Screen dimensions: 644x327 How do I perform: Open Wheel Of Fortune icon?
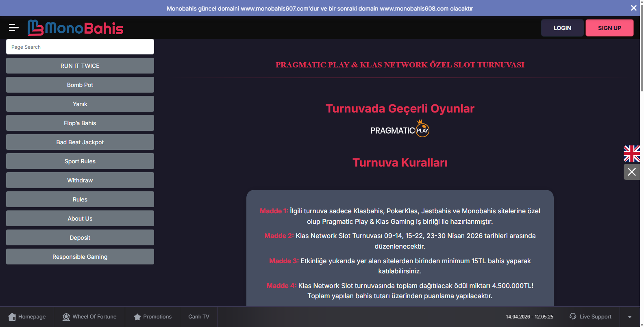[66, 317]
